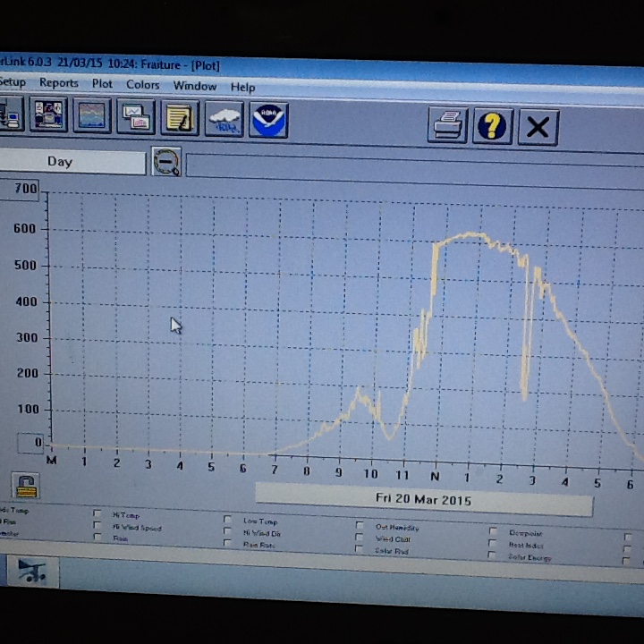Click the 0 lower scale value box
This screenshot has width=644, height=644.
pyautogui.click(x=31, y=443)
